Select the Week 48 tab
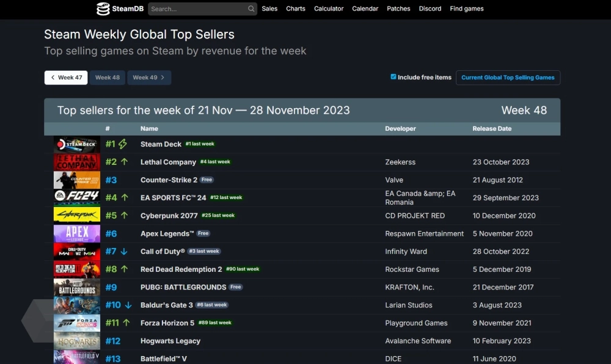The image size is (611, 364). (108, 78)
